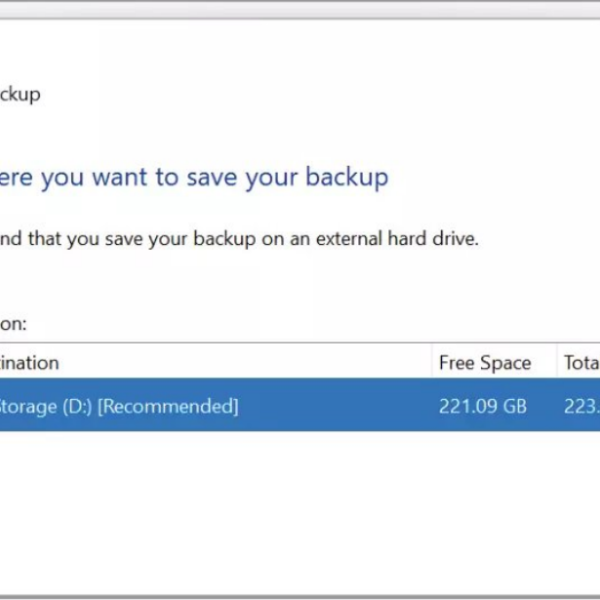The height and width of the screenshot is (600, 600).
Task: Click the window's top title bar edge
Action: click(x=300, y=9)
